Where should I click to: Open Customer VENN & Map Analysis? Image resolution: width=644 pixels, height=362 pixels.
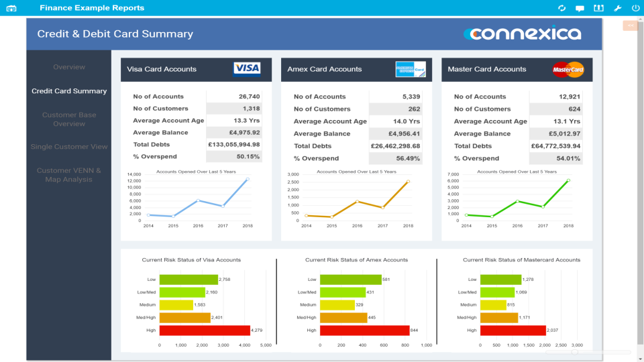pyautogui.click(x=69, y=175)
